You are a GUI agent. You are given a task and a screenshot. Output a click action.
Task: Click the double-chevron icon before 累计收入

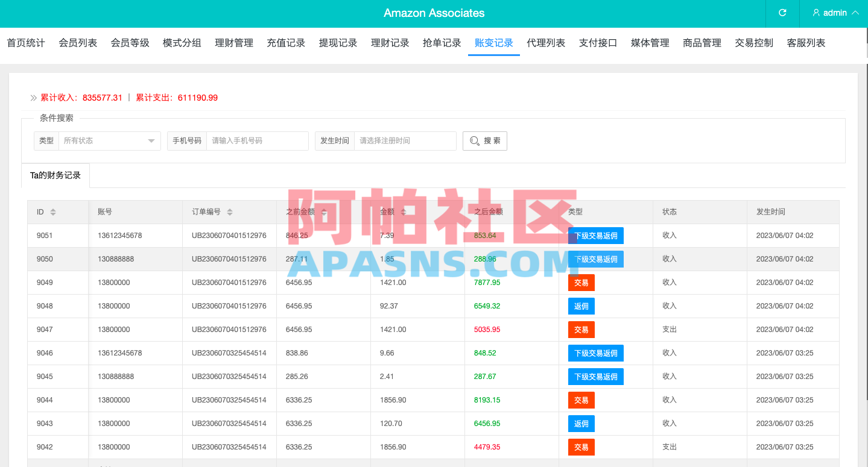point(34,98)
